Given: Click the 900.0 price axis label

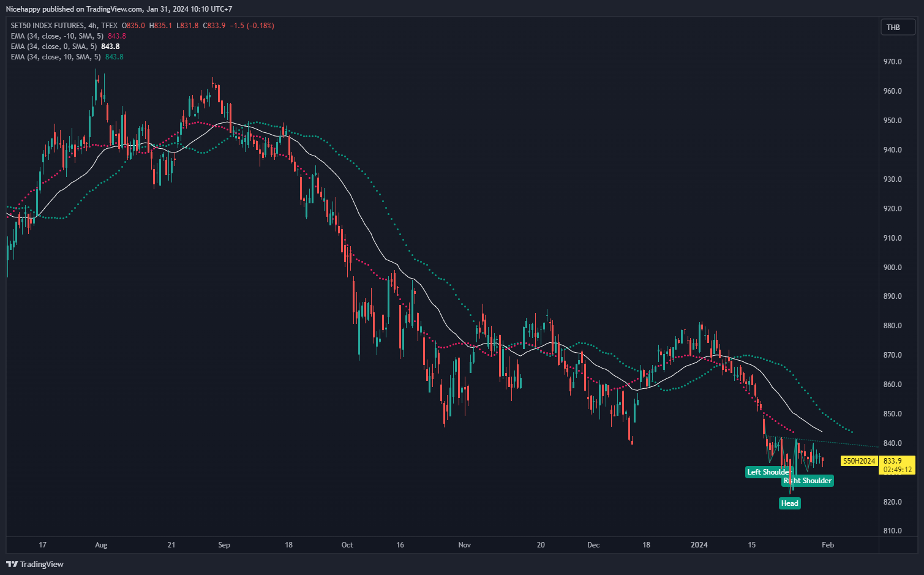Looking at the screenshot, I should tap(892, 268).
